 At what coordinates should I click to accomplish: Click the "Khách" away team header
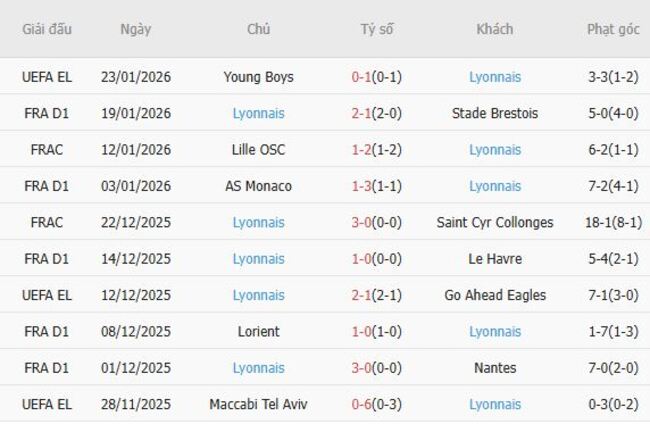pos(494,29)
